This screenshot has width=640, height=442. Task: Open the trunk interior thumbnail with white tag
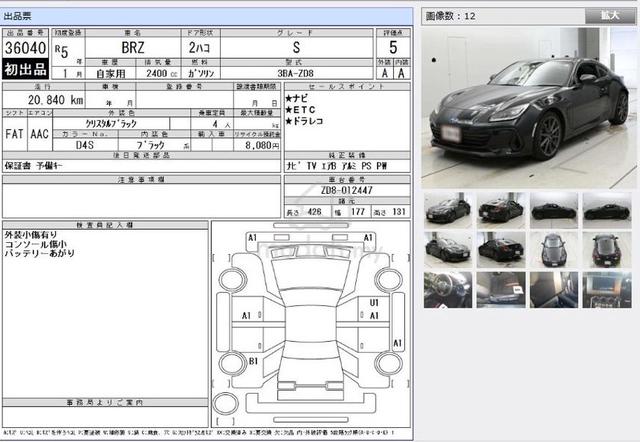[501, 290]
